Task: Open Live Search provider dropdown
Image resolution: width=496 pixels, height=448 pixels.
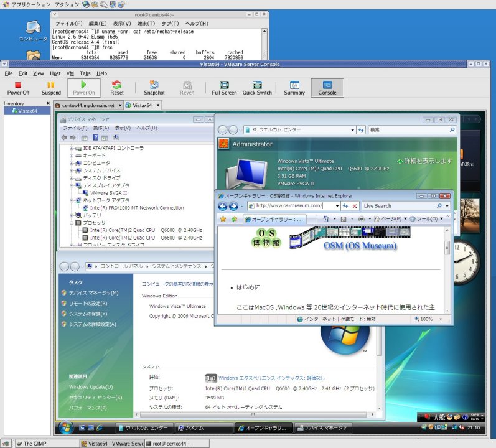Action: point(447,206)
